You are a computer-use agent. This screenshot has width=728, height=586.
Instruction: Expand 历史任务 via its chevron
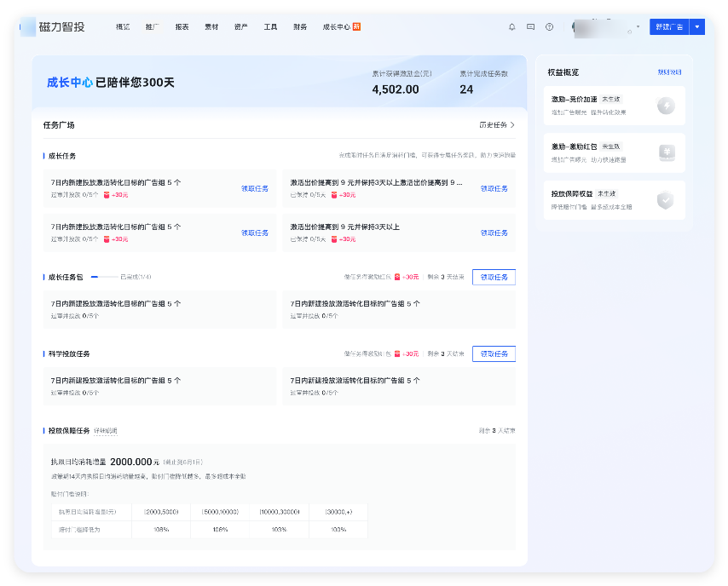(x=508, y=124)
